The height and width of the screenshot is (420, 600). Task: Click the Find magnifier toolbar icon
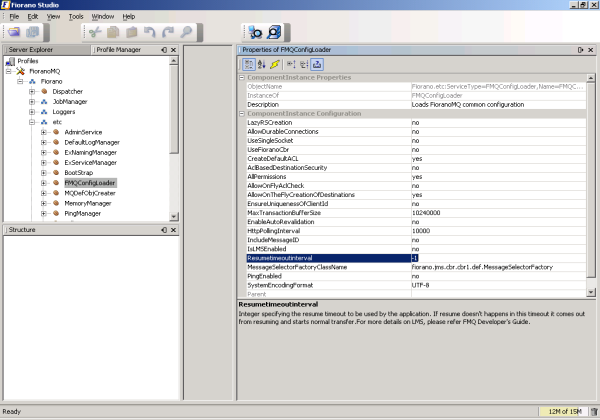click(x=186, y=32)
